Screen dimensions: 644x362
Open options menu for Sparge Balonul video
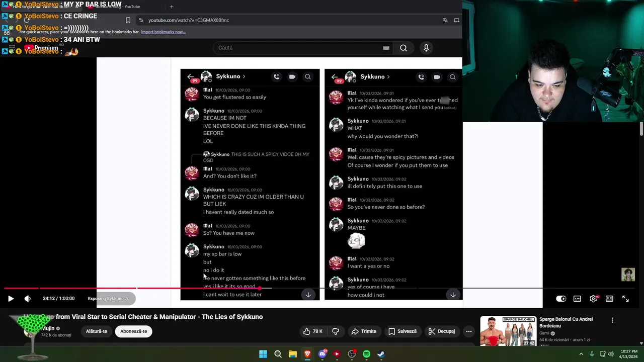point(612,320)
